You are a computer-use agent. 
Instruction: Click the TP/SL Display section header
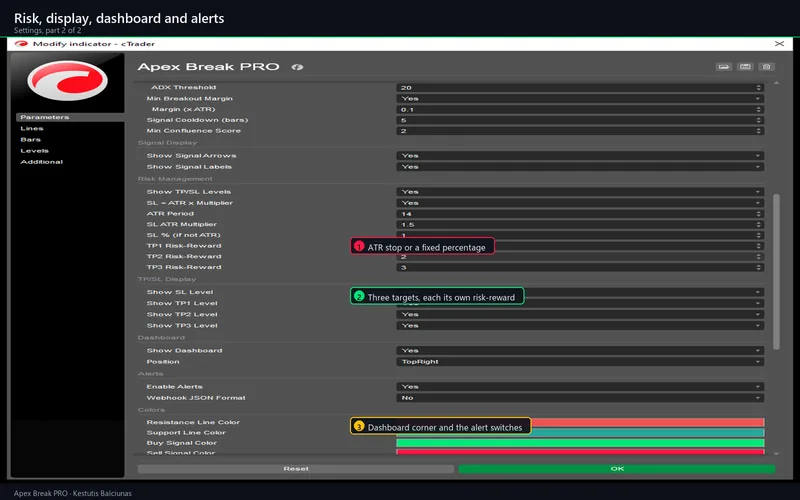[x=167, y=280]
